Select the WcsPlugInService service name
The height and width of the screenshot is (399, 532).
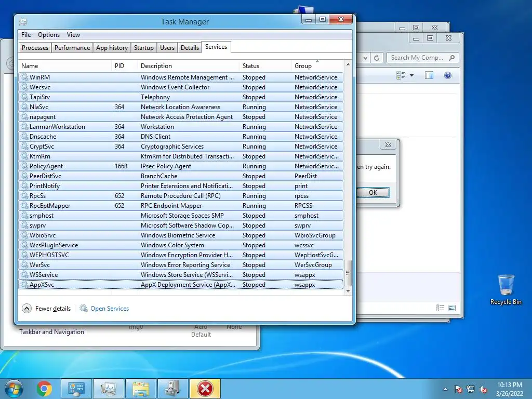54,245
